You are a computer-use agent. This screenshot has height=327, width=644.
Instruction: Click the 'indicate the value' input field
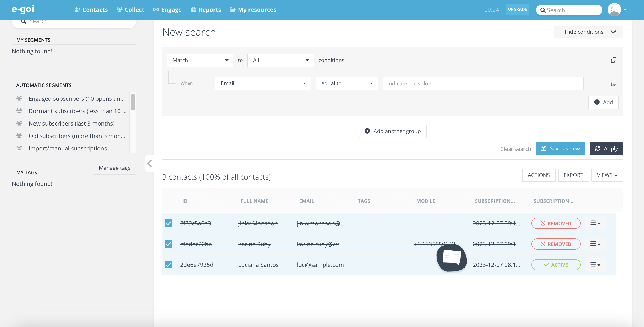tap(483, 83)
